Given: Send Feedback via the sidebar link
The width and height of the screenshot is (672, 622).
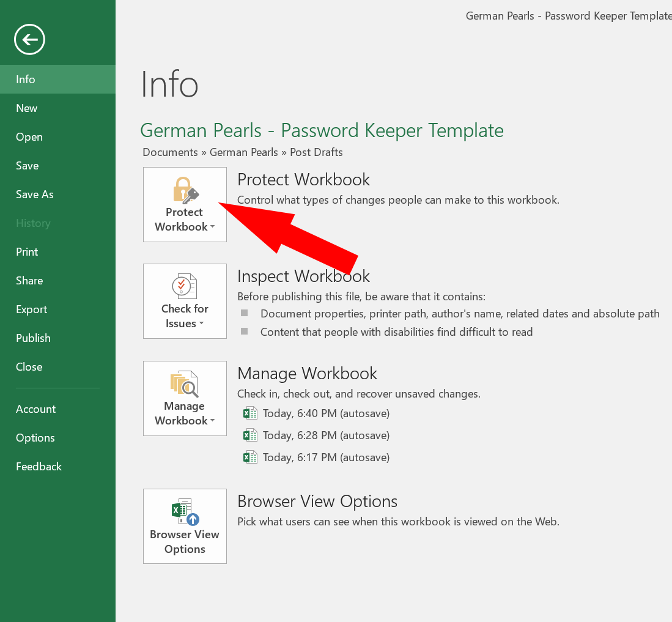Looking at the screenshot, I should tap(39, 466).
